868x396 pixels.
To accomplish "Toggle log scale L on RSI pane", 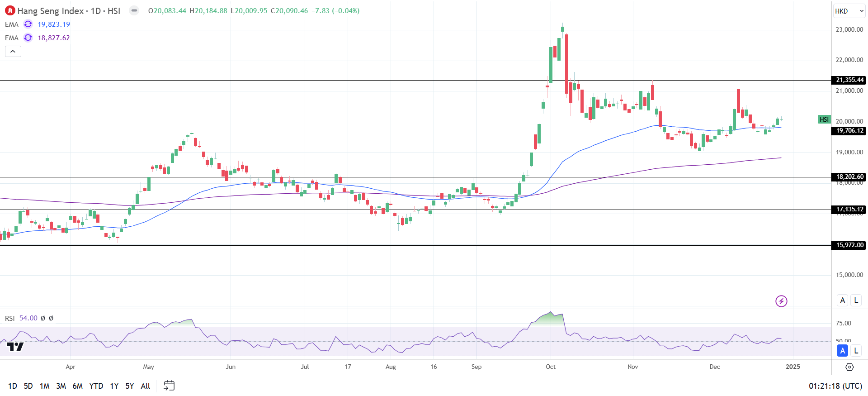I will [856, 351].
